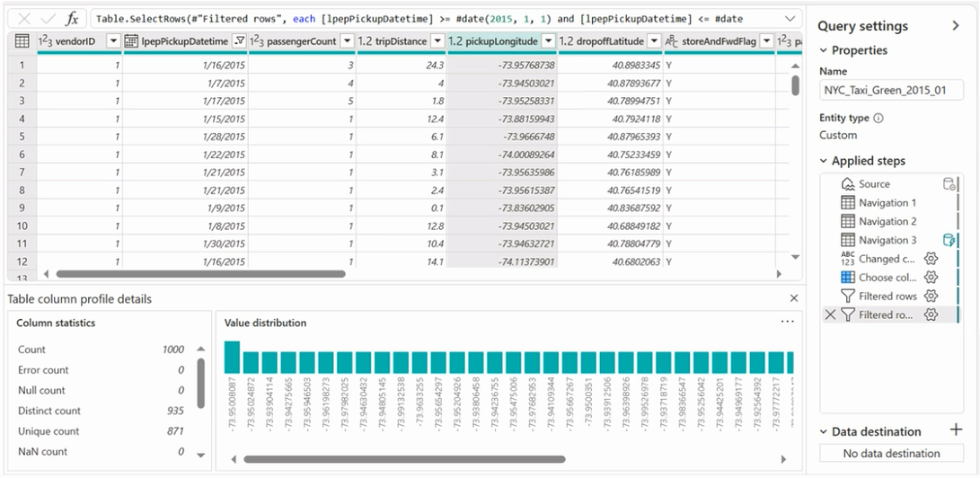Click the table icon at grid corner
This screenshot has width=980, height=478.
[x=22, y=41]
